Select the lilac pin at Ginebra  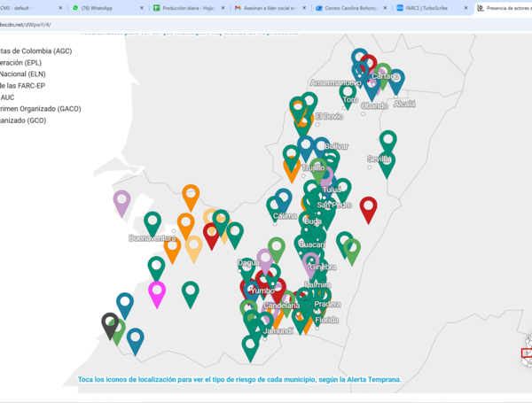tap(310, 264)
